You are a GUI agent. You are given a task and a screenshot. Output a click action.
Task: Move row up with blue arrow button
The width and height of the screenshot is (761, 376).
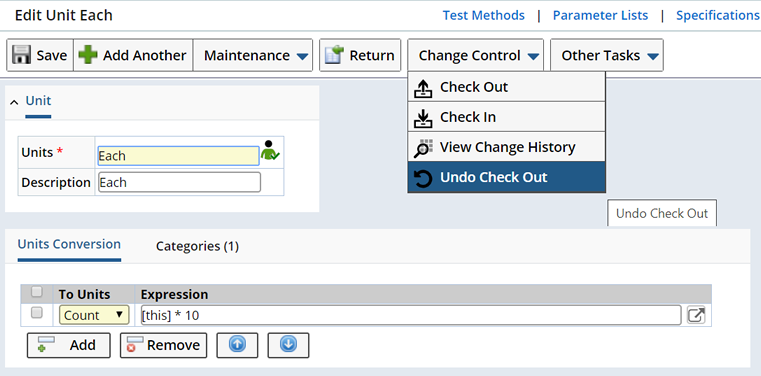[x=237, y=345]
